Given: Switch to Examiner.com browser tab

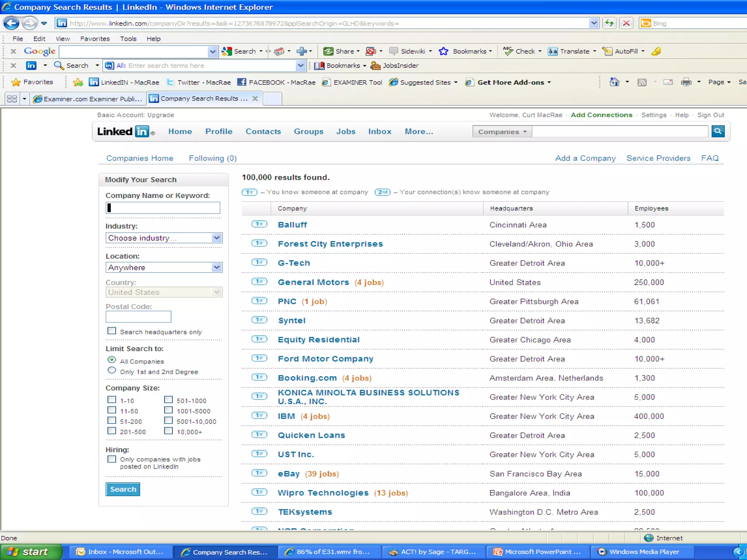Looking at the screenshot, I should pyautogui.click(x=88, y=99).
